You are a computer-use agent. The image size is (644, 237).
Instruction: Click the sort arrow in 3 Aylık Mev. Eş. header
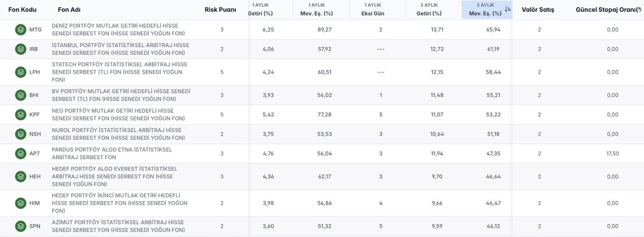[x=508, y=9]
